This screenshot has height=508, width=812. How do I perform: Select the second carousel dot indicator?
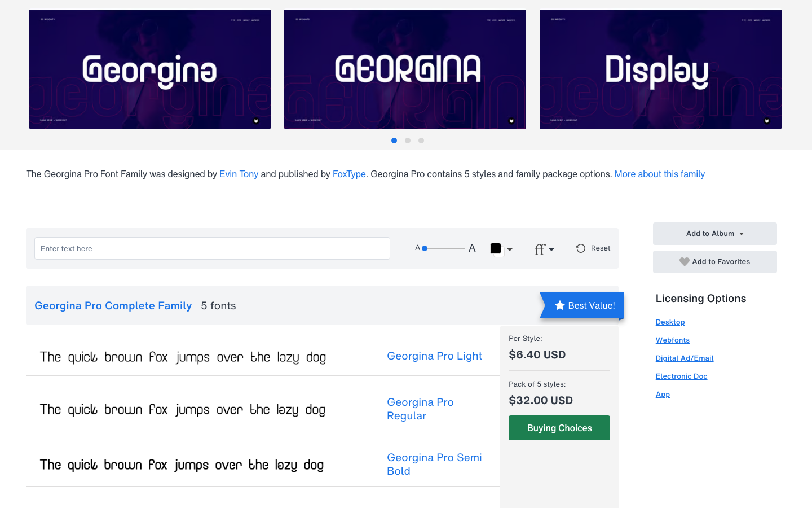(407, 141)
